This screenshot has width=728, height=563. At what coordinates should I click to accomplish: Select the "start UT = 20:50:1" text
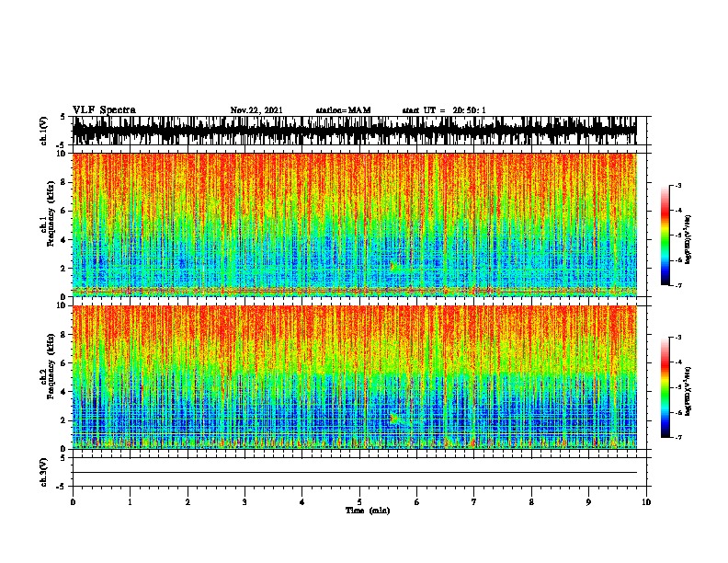coord(444,110)
